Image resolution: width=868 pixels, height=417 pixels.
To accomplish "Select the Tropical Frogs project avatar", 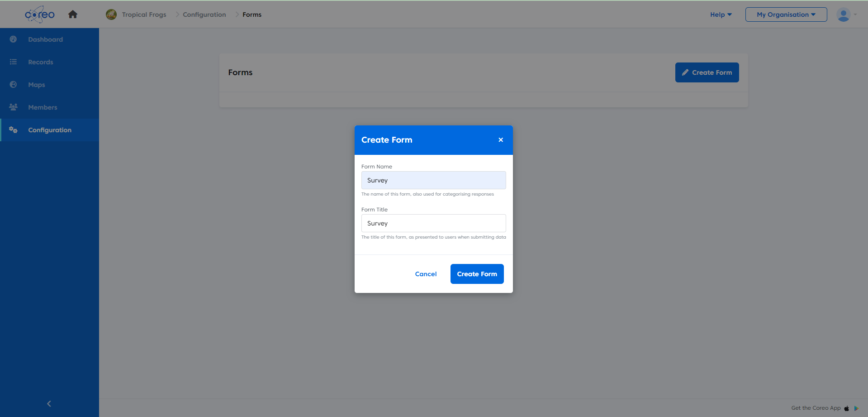I will point(111,14).
